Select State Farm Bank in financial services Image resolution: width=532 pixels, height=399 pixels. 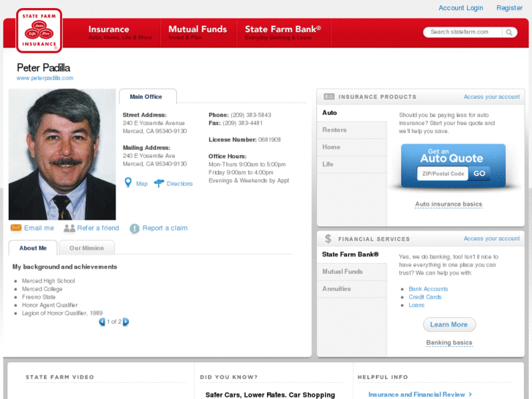coord(352,254)
